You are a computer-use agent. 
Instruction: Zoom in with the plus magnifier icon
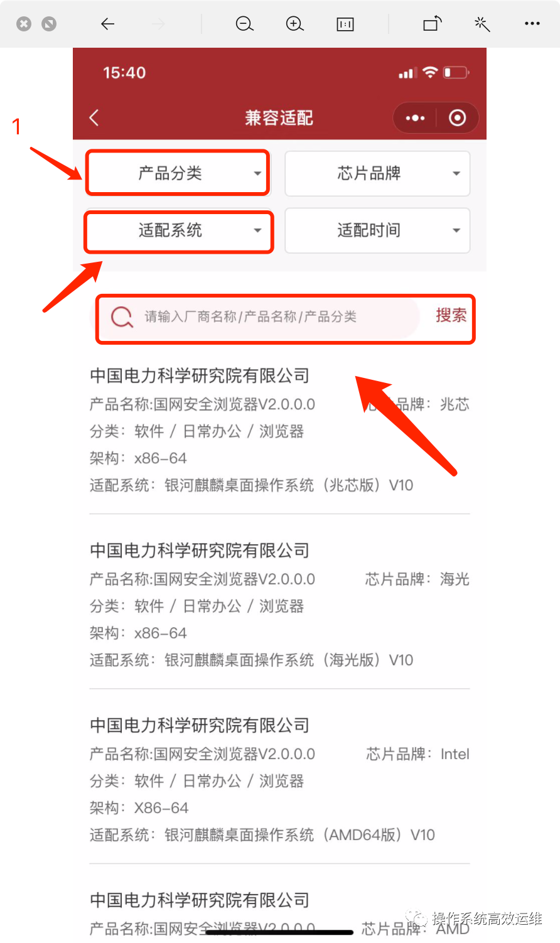294,24
